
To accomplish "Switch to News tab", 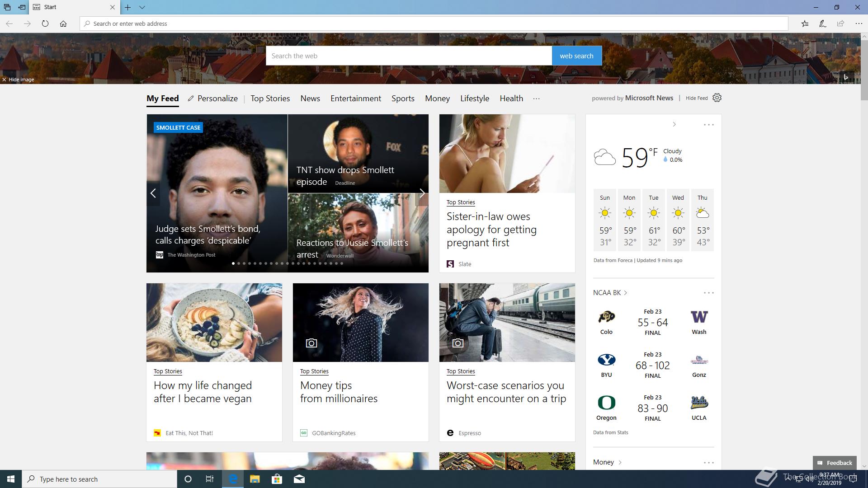I will click(x=310, y=99).
